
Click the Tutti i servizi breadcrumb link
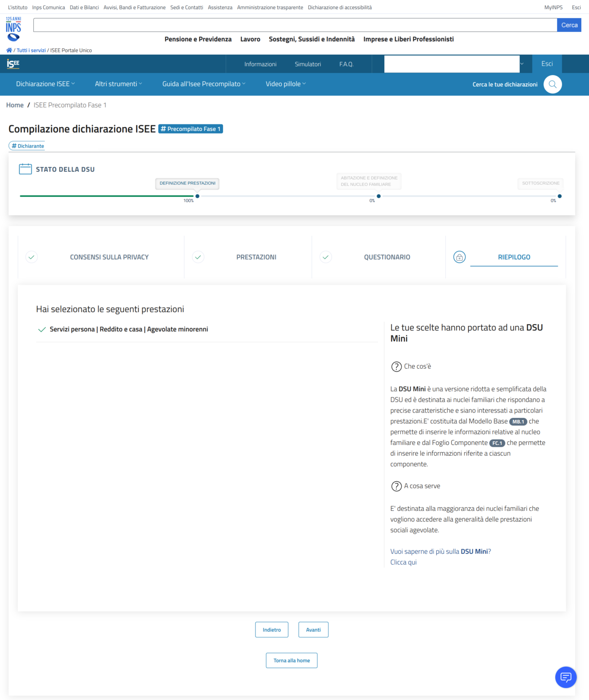pyautogui.click(x=31, y=50)
